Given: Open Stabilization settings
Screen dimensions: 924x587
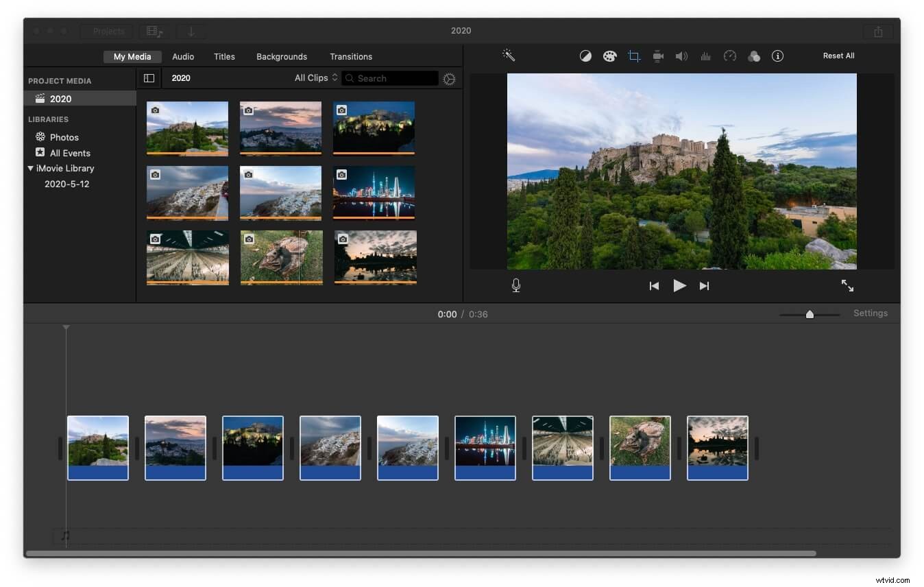Looking at the screenshot, I should point(657,56).
